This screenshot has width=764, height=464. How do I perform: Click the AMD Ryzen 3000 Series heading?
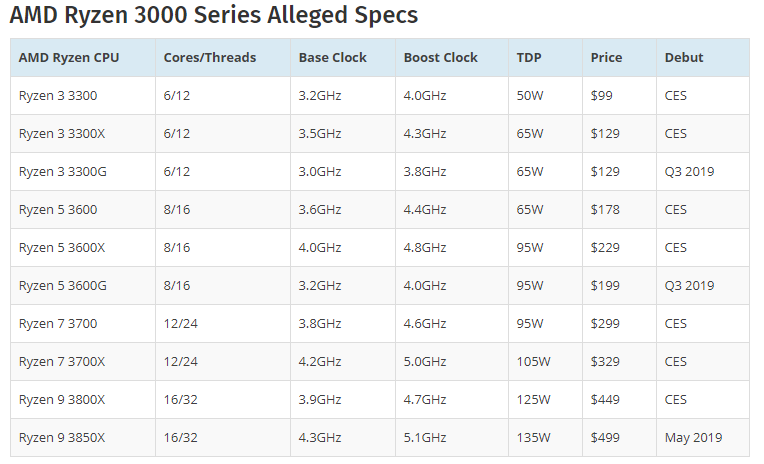click(214, 15)
